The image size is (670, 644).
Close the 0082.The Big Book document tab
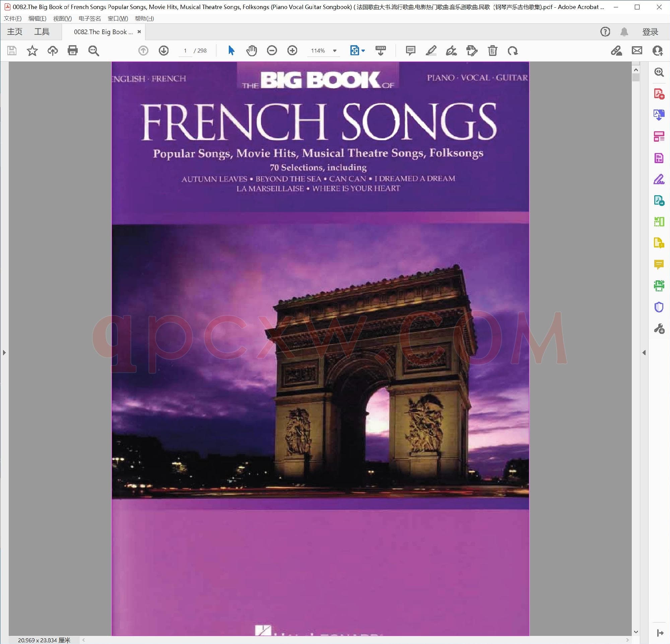pos(139,32)
